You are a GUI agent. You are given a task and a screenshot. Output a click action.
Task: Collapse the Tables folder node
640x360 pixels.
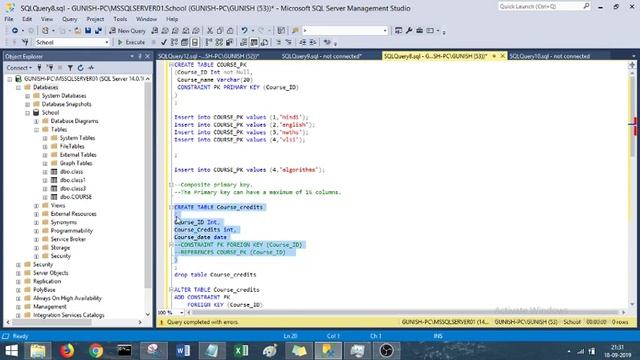[36, 129]
